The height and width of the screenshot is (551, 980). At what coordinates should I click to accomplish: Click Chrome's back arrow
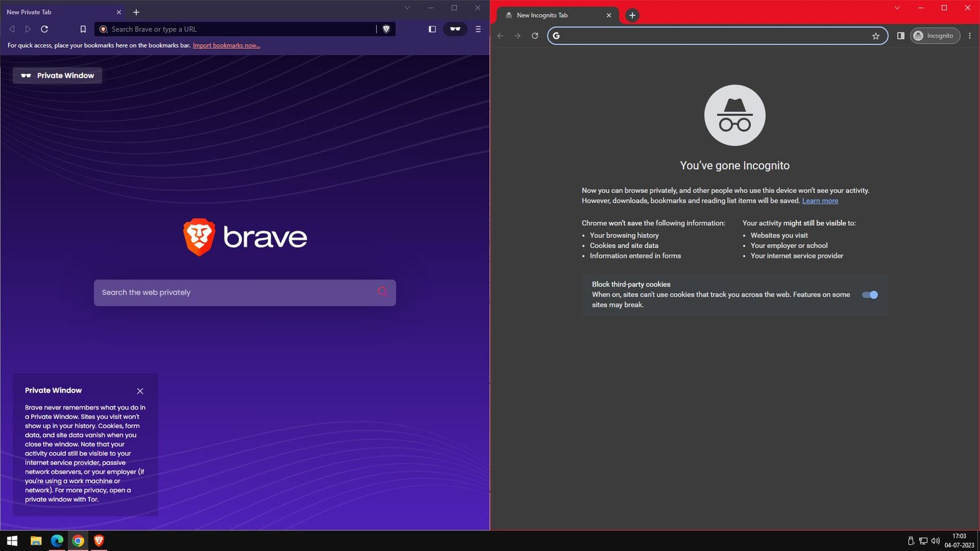coord(500,36)
